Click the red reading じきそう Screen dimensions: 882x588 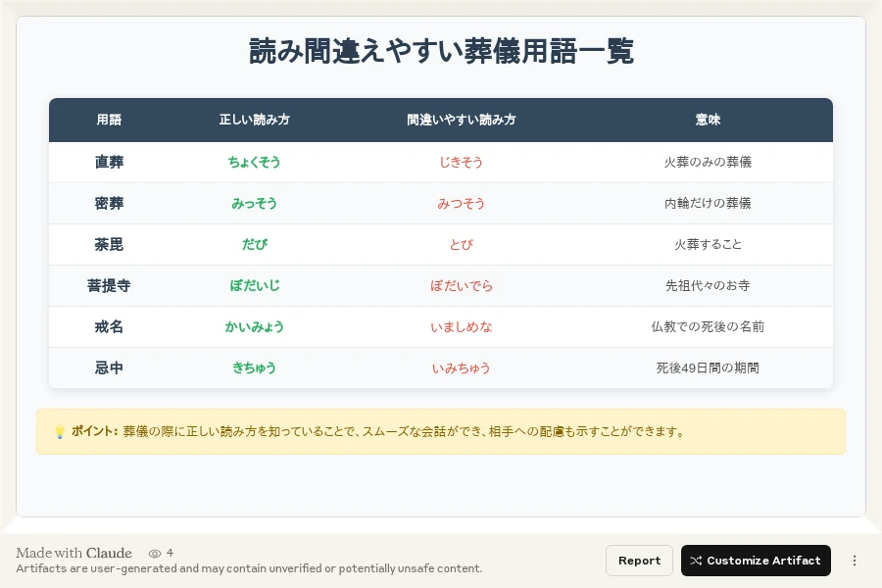[x=461, y=163]
